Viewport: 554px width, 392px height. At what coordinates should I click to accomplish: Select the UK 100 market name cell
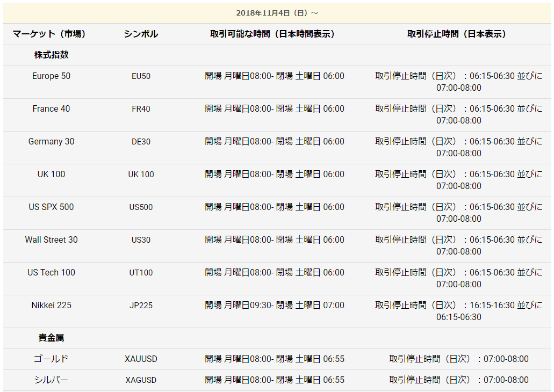pos(51,174)
